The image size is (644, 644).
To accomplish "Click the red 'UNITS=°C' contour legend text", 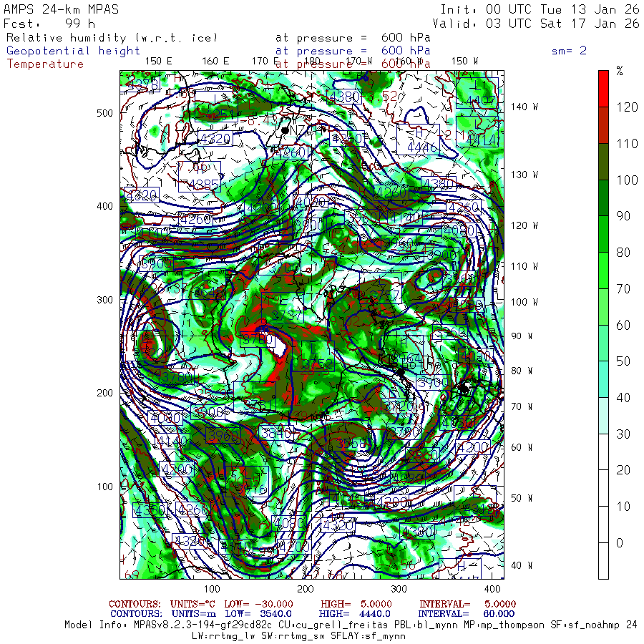I will tap(193, 604).
